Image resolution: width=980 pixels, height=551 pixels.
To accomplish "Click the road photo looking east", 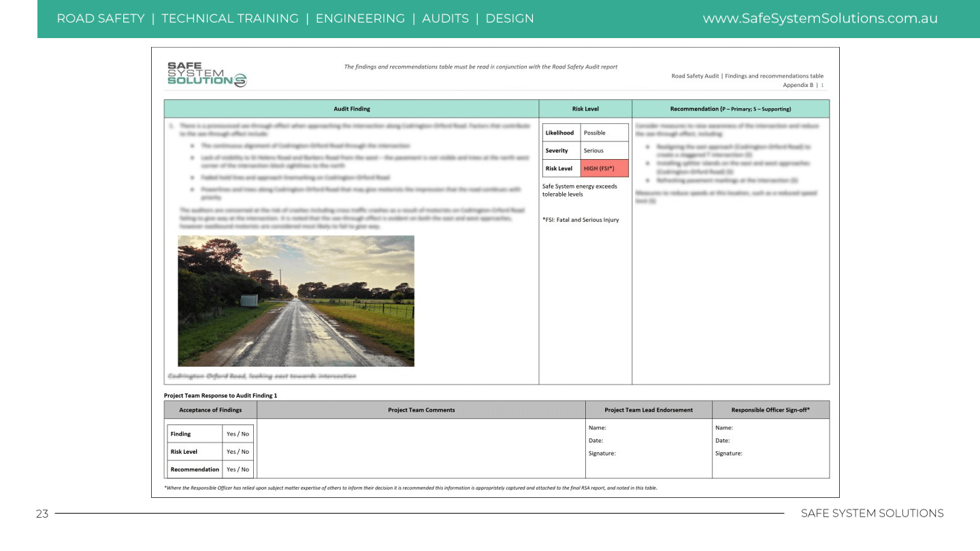I will pos(296,301).
